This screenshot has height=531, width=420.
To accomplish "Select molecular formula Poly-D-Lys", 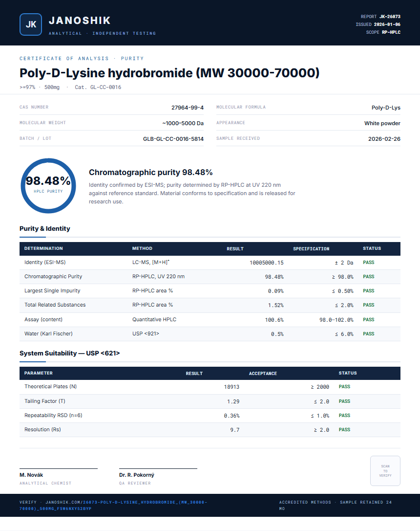I will pyautogui.click(x=386, y=108).
